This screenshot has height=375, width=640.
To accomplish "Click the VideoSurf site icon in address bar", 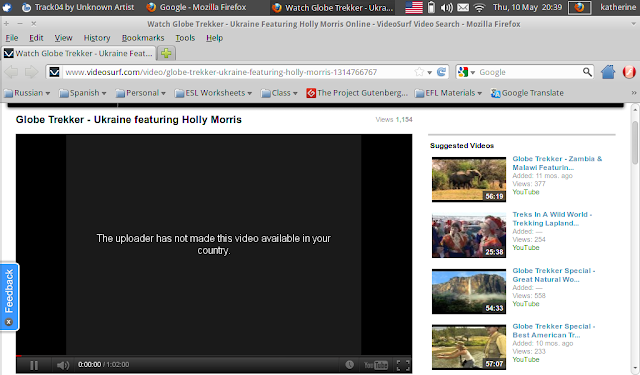I will point(54,72).
